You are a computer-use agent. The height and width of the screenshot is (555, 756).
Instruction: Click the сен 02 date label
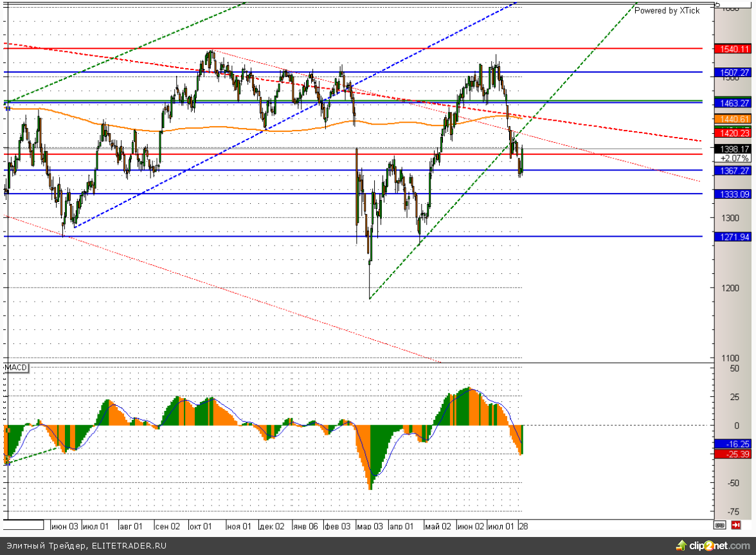tap(167, 526)
